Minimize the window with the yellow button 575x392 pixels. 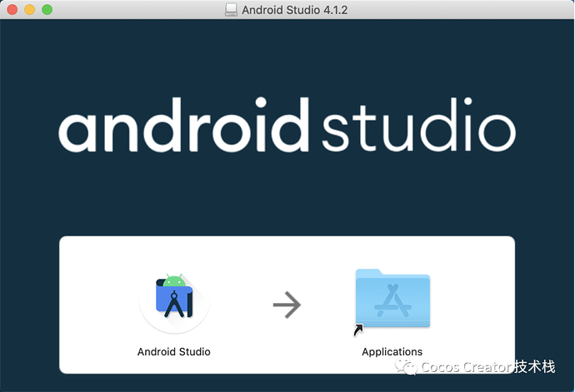point(29,9)
